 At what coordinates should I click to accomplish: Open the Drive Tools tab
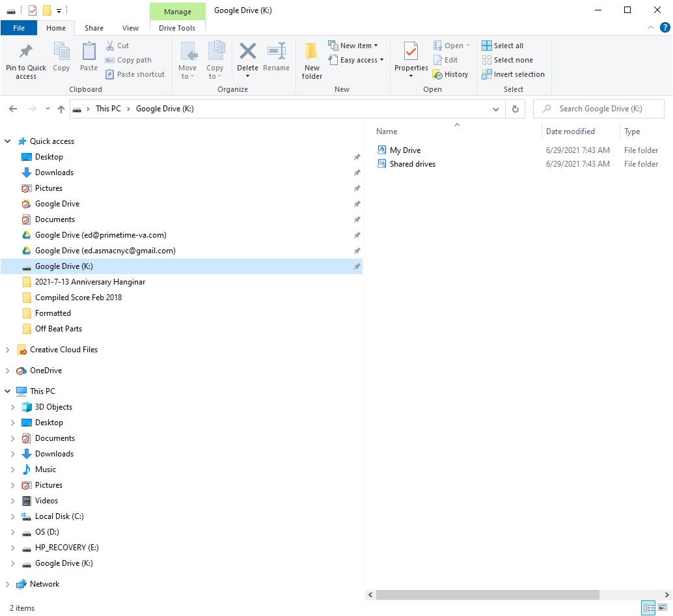coord(177,28)
